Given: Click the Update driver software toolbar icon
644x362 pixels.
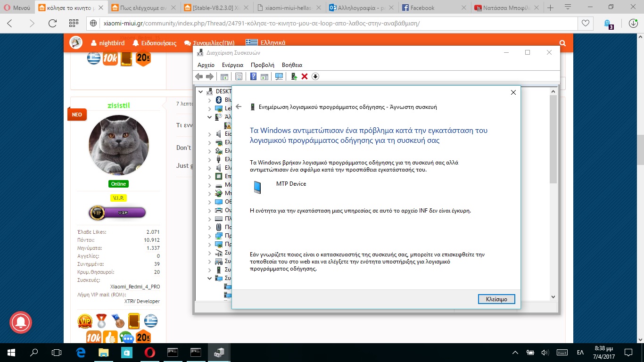Looking at the screenshot, I should pyautogui.click(x=294, y=76).
